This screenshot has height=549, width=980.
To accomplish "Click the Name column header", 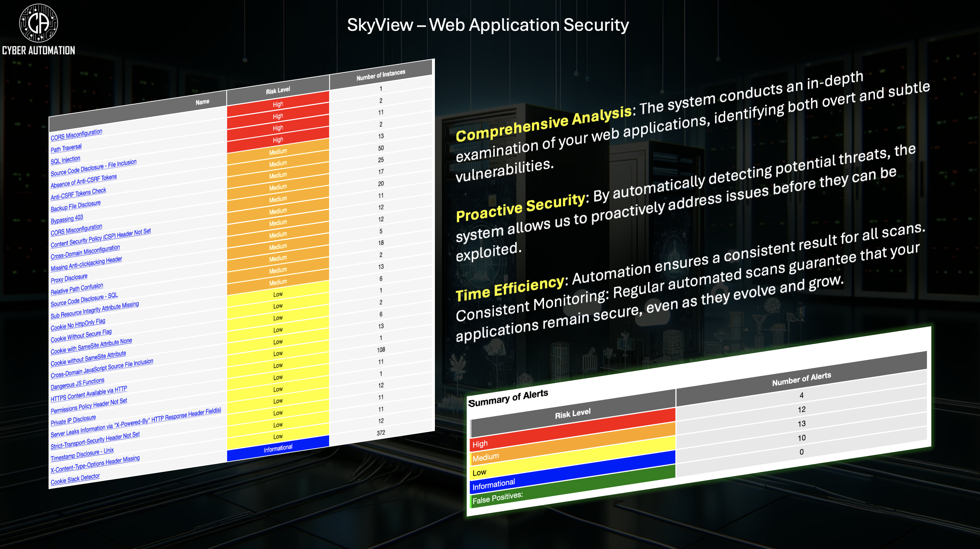I will click(x=202, y=102).
